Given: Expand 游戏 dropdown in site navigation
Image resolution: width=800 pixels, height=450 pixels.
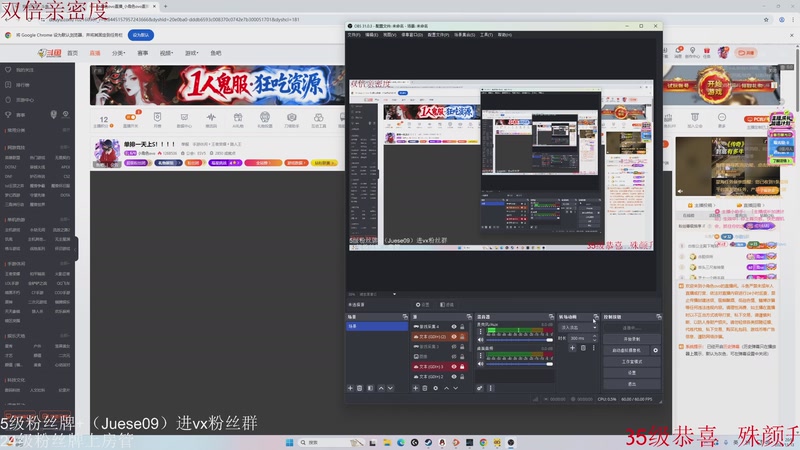Looking at the screenshot, I should (x=191, y=53).
